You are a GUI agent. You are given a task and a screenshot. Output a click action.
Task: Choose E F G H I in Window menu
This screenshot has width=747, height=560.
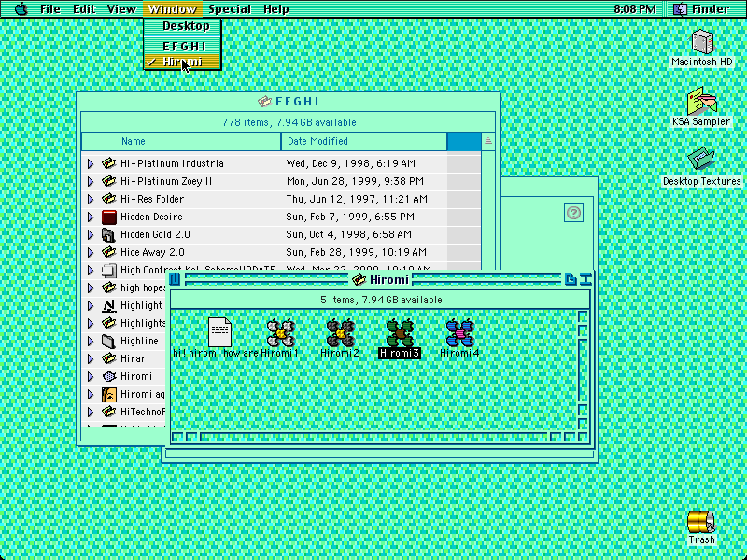(x=182, y=46)
